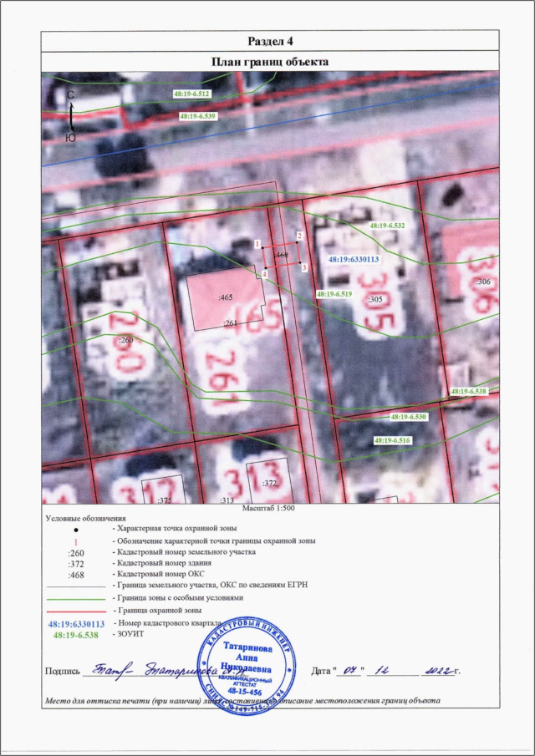Select the 48:19-6.530 zone label

pos(409,416)
